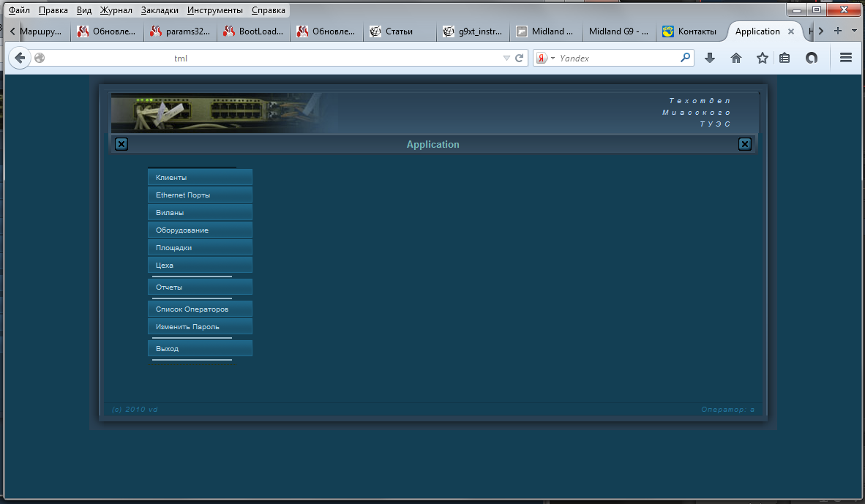Viewport: 865px width, 504px height.
Task: Bookmark this page with the star icon
Action: pos(762,59)
